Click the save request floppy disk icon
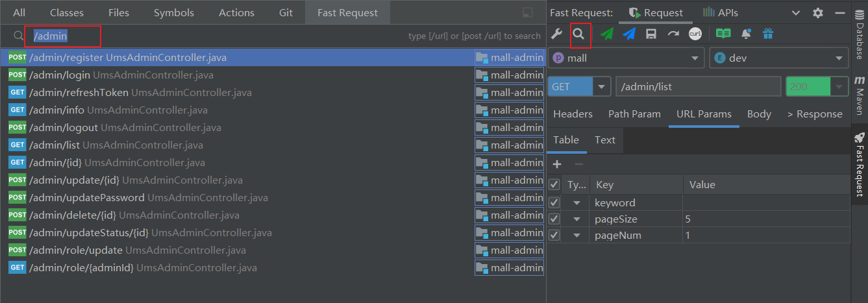 pos(651,34)
